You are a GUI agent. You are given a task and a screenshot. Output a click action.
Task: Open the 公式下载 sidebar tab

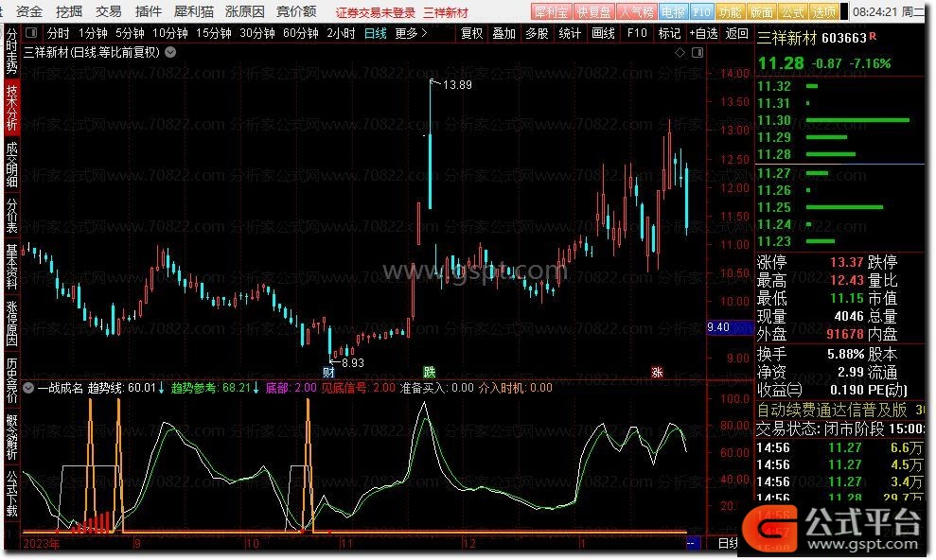pos(11,493)
